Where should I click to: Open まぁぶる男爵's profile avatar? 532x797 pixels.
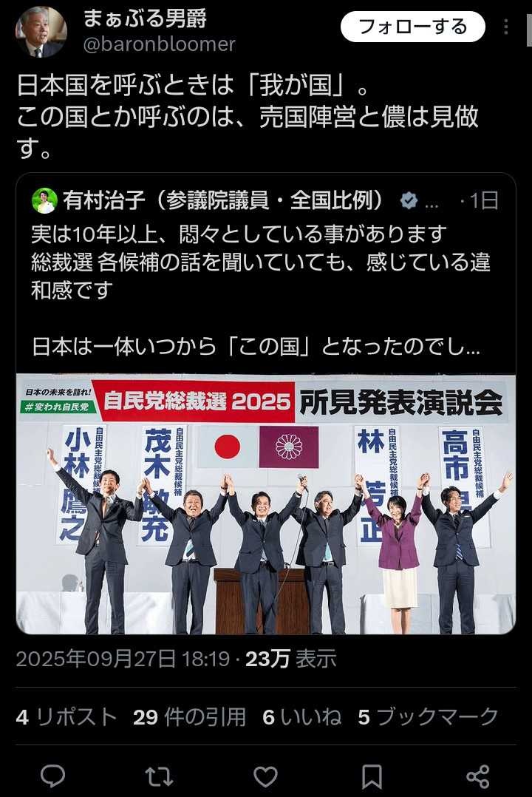(41, 32)
